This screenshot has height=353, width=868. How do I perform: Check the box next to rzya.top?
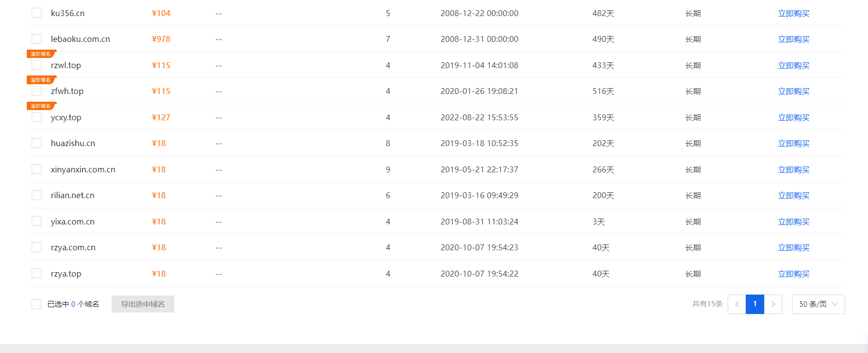[x=37, y=273]
